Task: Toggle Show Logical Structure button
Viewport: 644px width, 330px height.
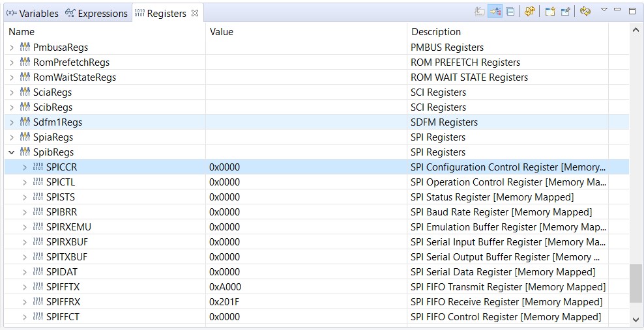Action: 495,12
